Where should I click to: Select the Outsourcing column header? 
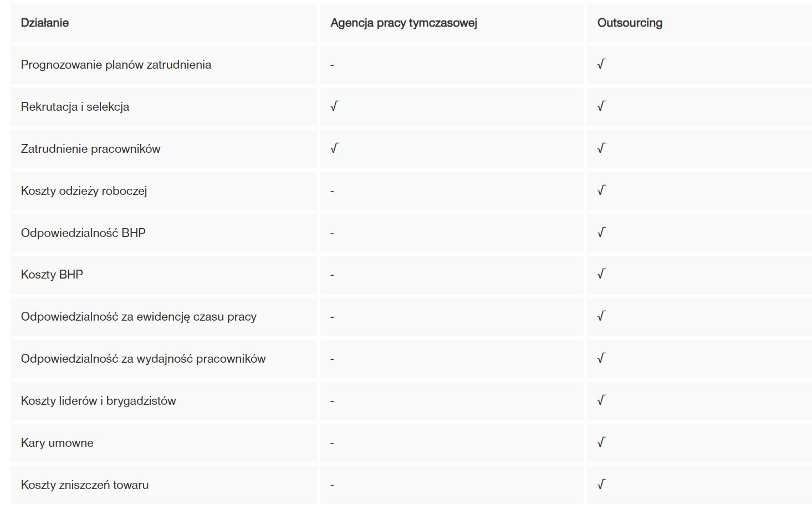pyautogui.click(x=630, y=23)
